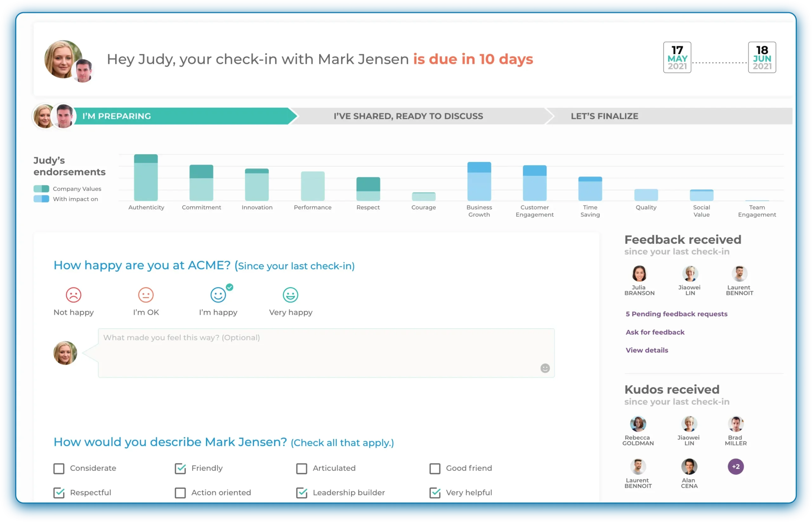The width and height of the screenshot is (812, 522).
Task: Open Brad Miller's profile in Kudos received
Action: (x=736, y=424)
